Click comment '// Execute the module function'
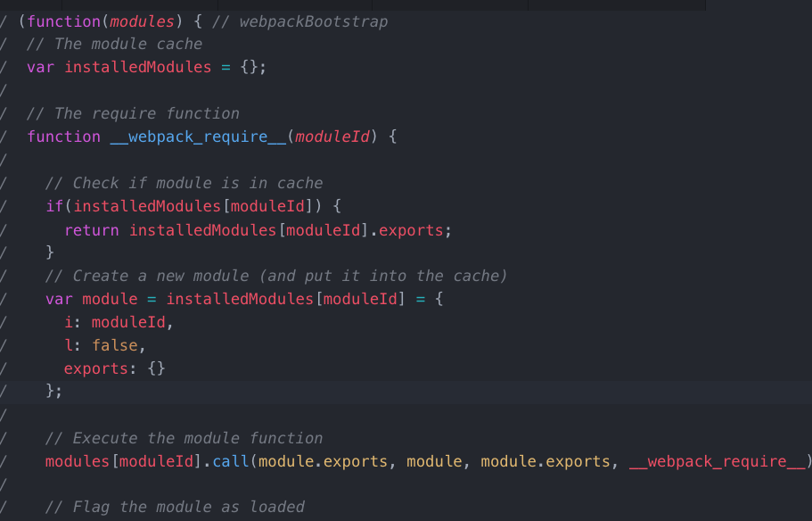 click(184, 439)
